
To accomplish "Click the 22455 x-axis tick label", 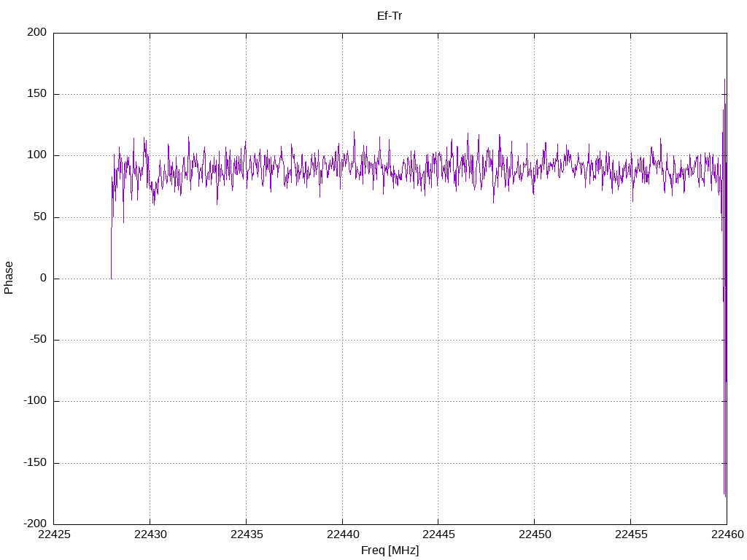I will (630, 535).
